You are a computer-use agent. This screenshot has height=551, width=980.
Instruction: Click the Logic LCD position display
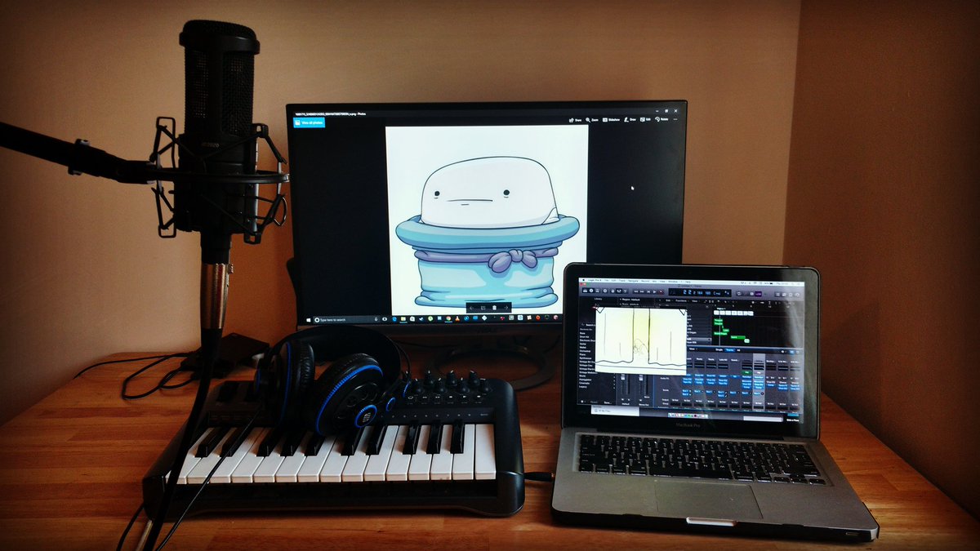(x=700, y=292)
